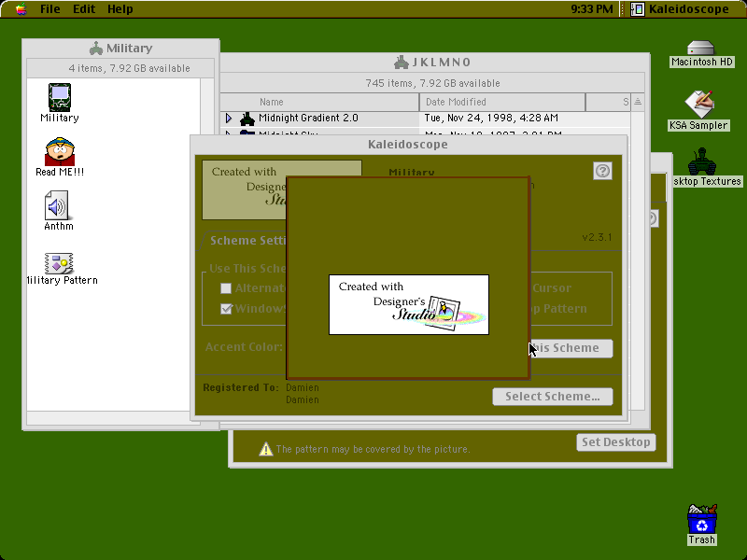Select the KSA Sampler desktop icon
The width and height of the screenshot is (747, 560).
[x=698, y=104]
